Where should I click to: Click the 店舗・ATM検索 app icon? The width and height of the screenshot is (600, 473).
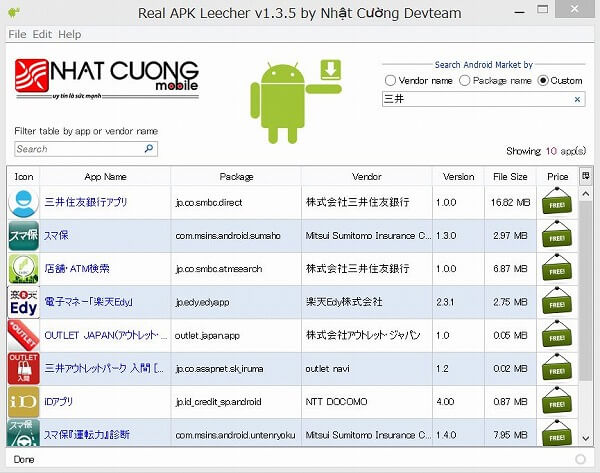pos(23,269)
